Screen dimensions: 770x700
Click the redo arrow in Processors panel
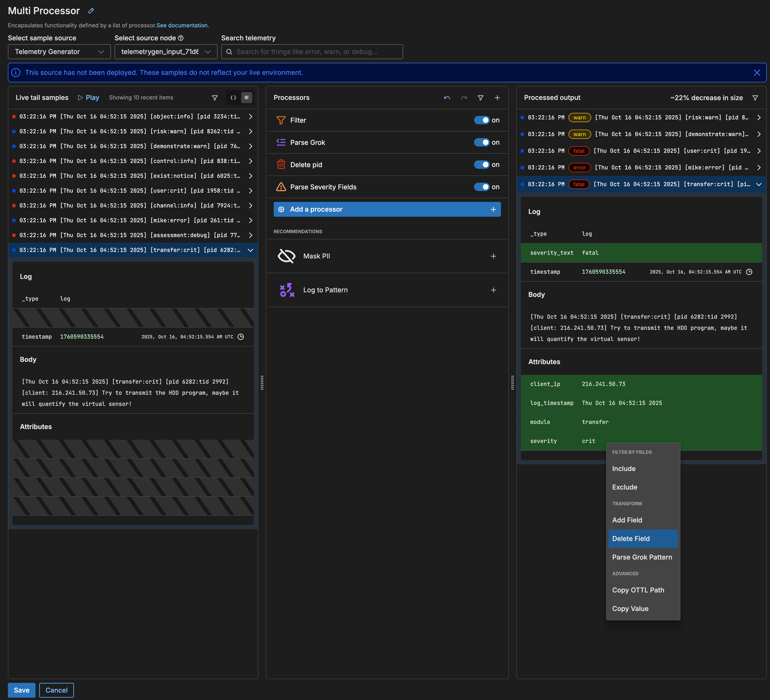[x=464, y=98]
